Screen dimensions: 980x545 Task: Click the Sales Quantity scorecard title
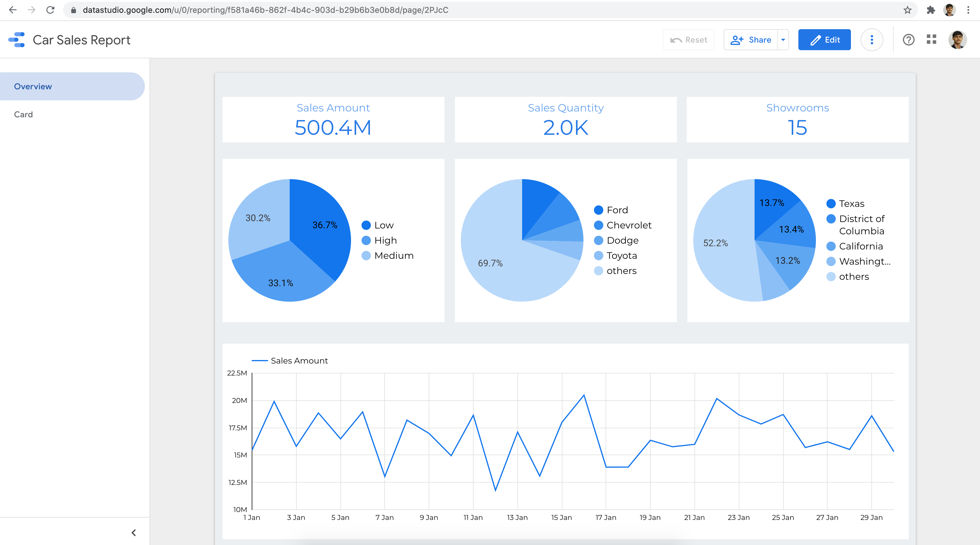566,108
